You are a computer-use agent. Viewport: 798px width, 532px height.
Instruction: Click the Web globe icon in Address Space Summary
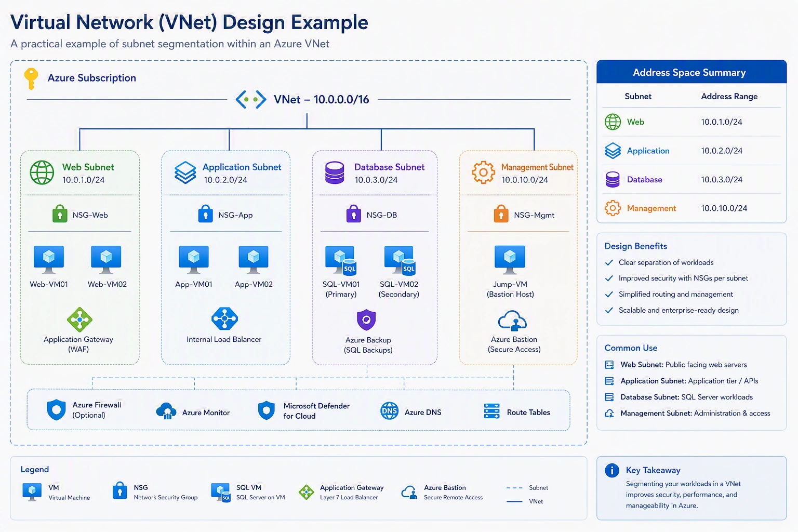point(613,122)
